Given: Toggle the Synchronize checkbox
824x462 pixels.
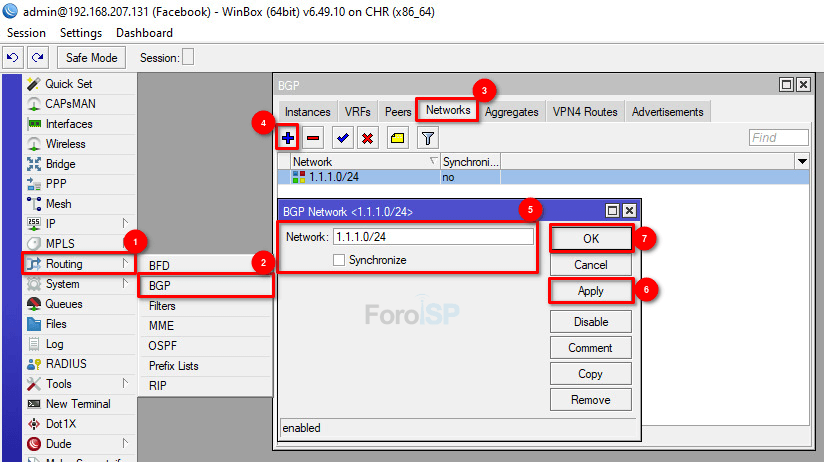Looking at the screenshot, I should point(339,260).
